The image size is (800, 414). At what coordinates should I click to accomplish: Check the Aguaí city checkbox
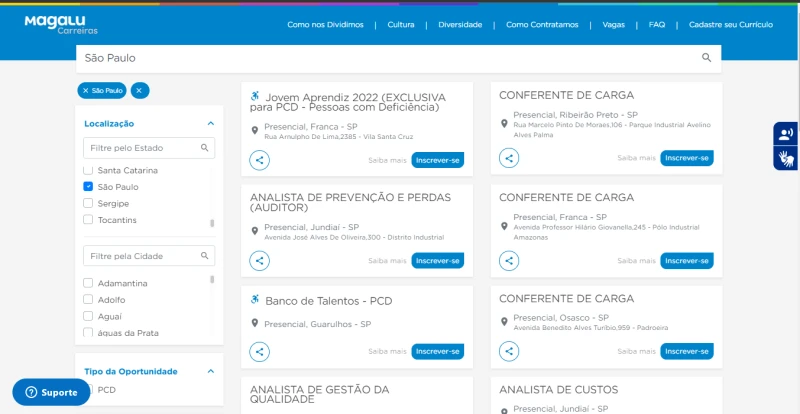tap(88, 316)
